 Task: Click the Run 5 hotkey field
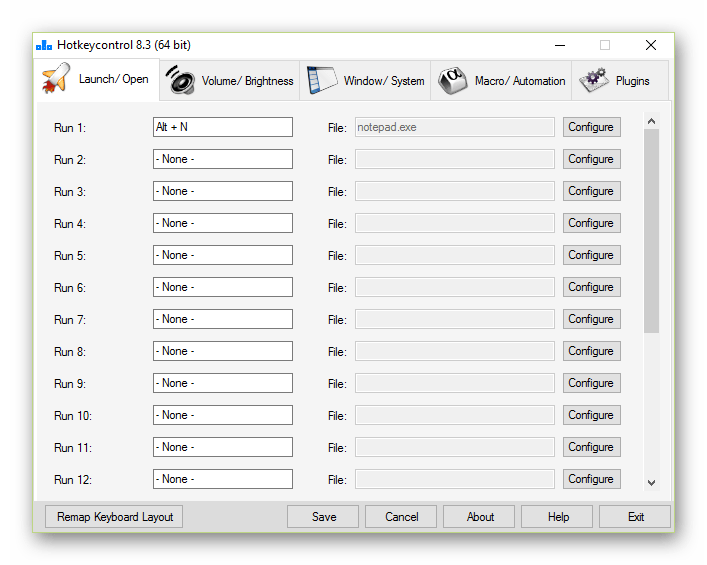223,255
